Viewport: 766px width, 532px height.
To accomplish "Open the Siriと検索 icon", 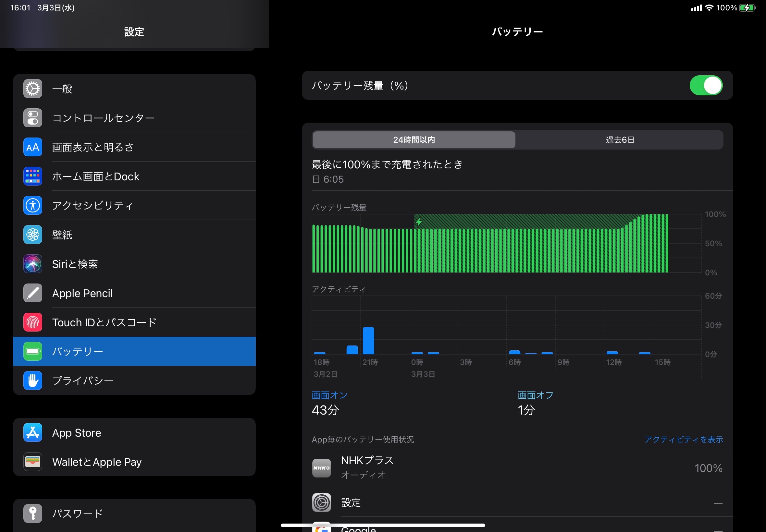I will (x=33, y=264).
